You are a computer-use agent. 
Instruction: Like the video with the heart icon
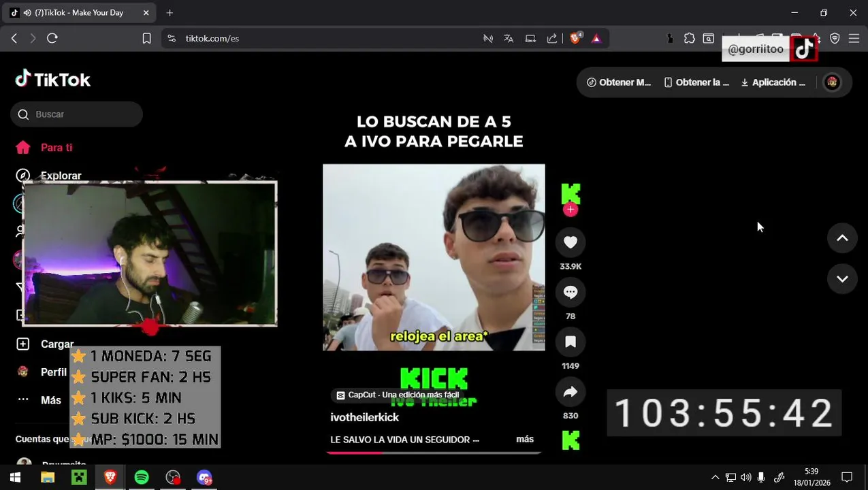point(570,242)
